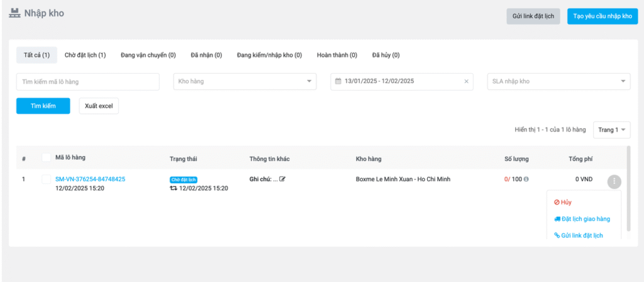Switch to the Chờ đặt lịch (1) tab
644x282 pixels.
(x=85, y=55)
